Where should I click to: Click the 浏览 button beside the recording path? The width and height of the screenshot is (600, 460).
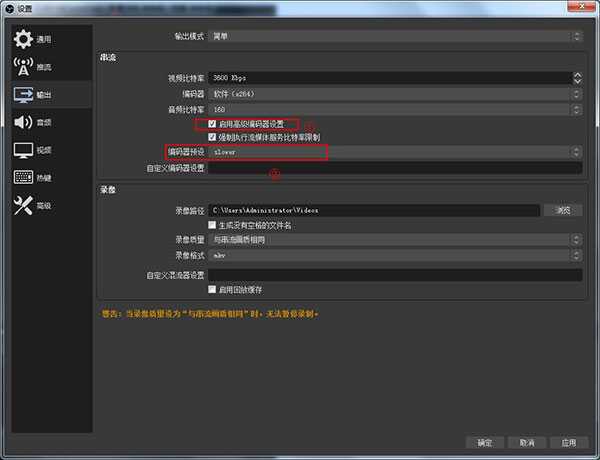point(563,211)
